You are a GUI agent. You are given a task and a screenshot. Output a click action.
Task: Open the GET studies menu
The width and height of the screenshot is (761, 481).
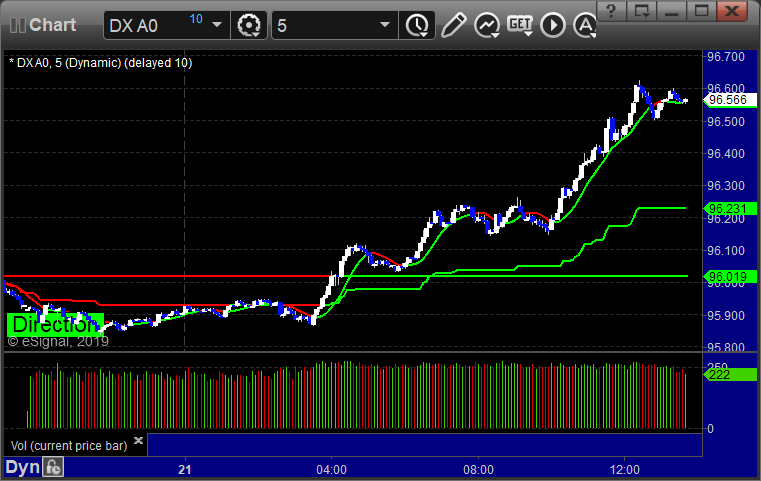tap(520, 25)
